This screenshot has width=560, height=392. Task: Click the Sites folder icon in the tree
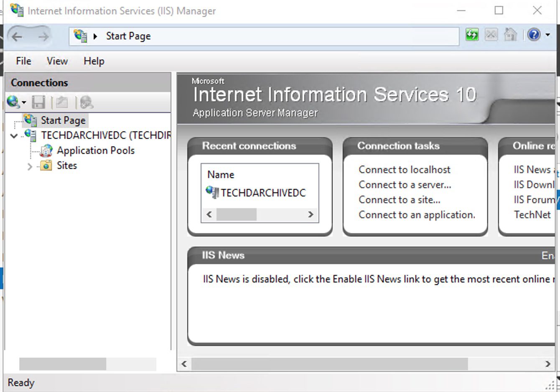[46, 165]
